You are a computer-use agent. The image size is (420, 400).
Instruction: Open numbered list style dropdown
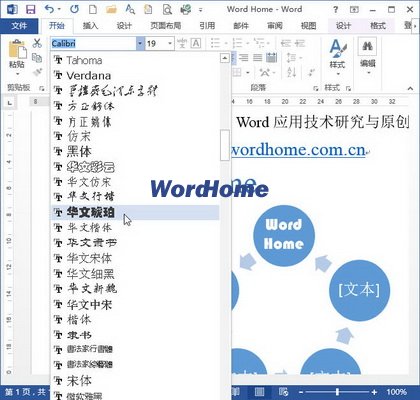(248, 43)
